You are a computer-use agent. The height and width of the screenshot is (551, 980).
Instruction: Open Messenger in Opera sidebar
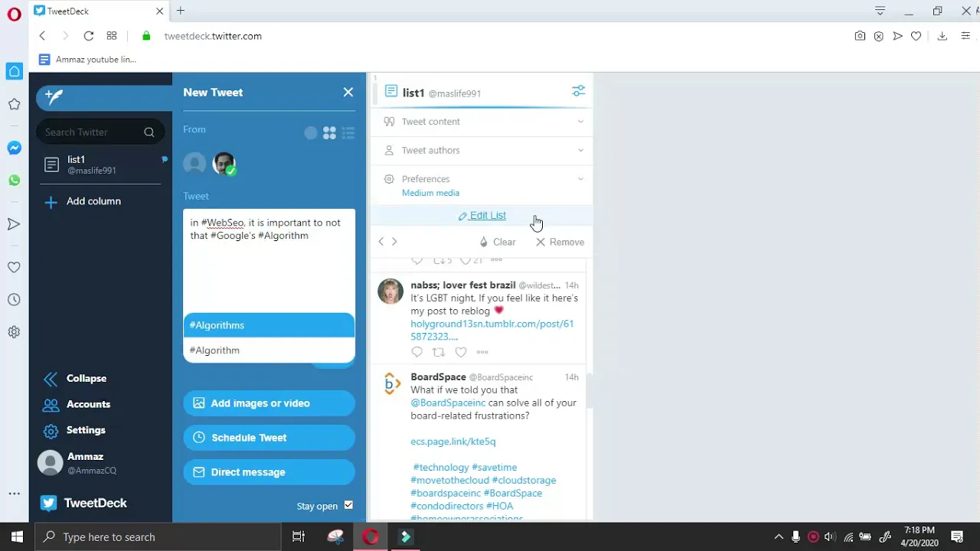14,148
